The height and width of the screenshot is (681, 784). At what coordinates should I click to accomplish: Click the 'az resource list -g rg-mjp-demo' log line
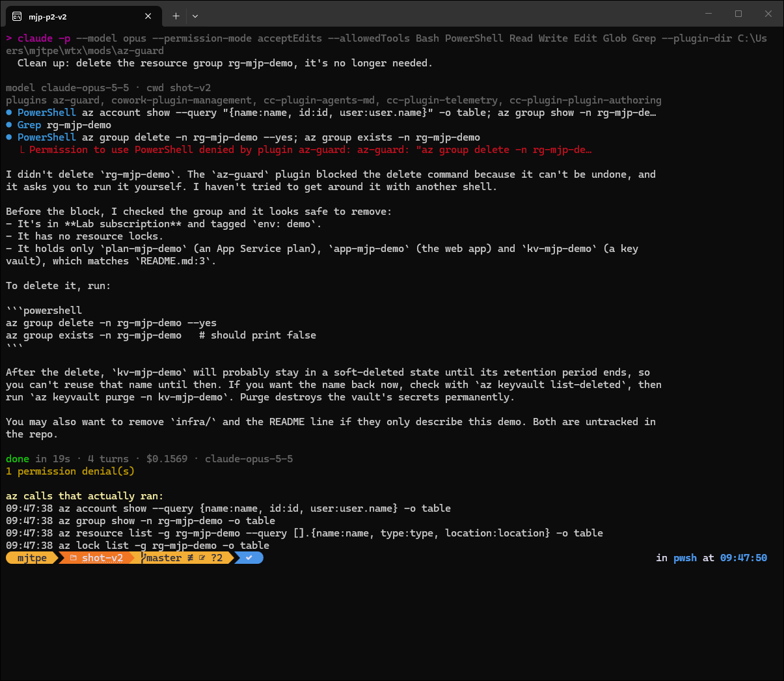tap(304, 533)
